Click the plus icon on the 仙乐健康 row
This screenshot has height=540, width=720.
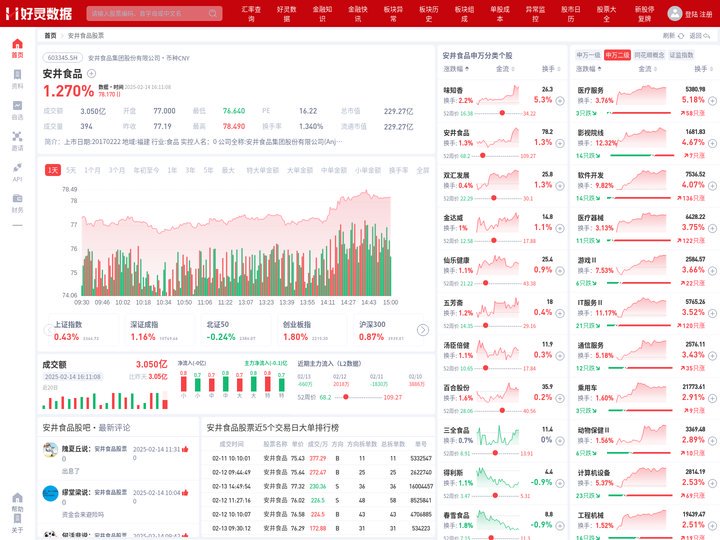coord(560,271)
